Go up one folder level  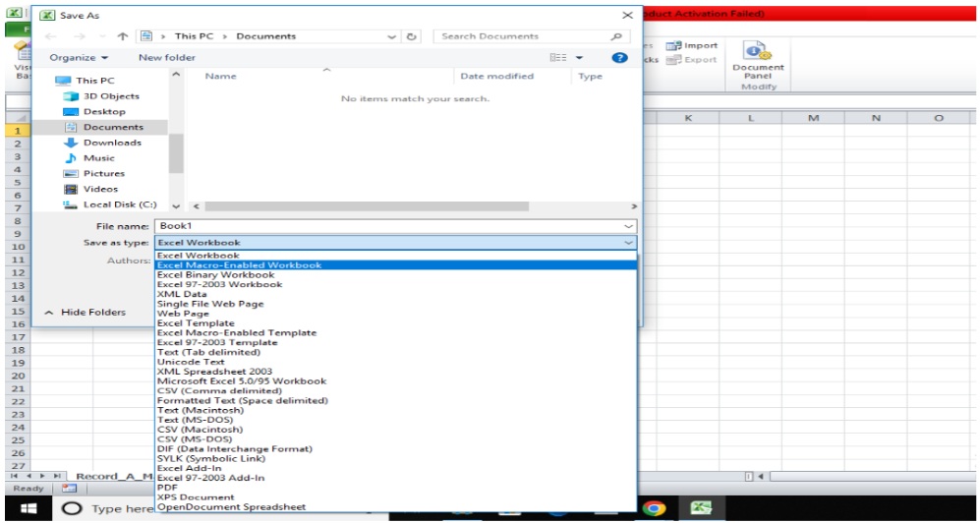(123, 36)
